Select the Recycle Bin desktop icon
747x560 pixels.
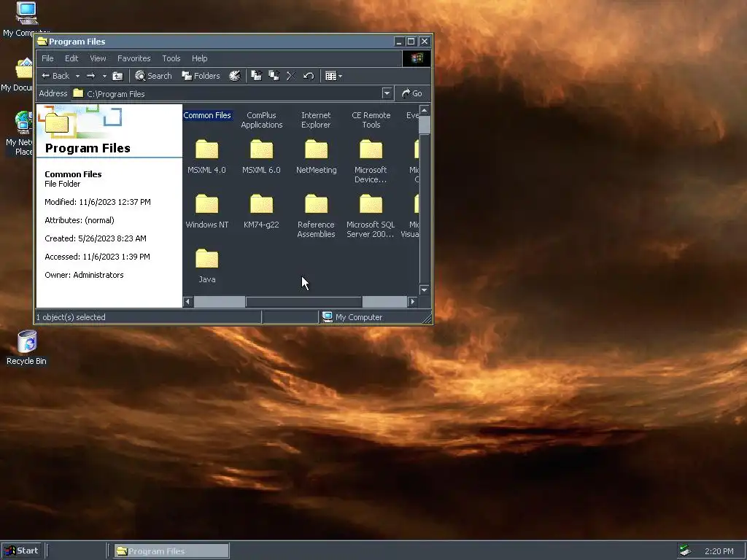coord(27,348)
